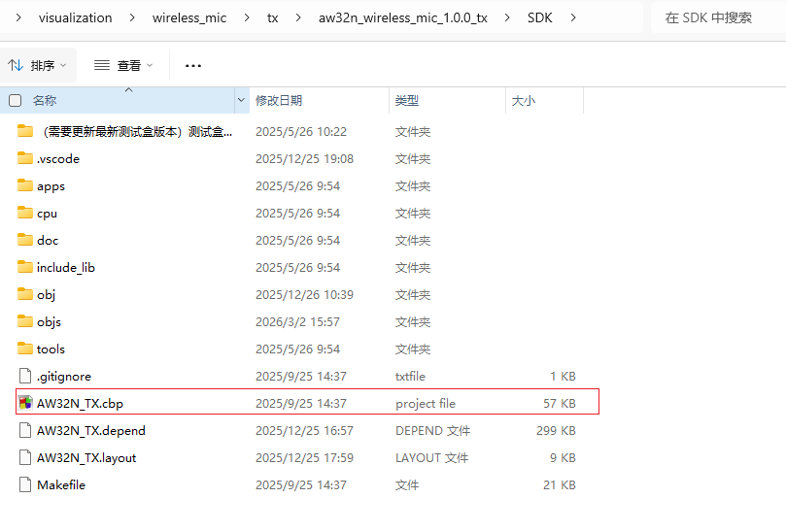Open the 查看 view menu
Image resolution: width=786 pixels, height=532 pixels.
tap(123, 65)
